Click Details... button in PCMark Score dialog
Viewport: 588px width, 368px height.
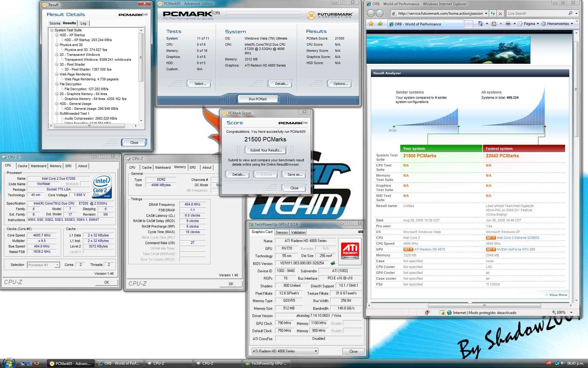tap(239, 174)
